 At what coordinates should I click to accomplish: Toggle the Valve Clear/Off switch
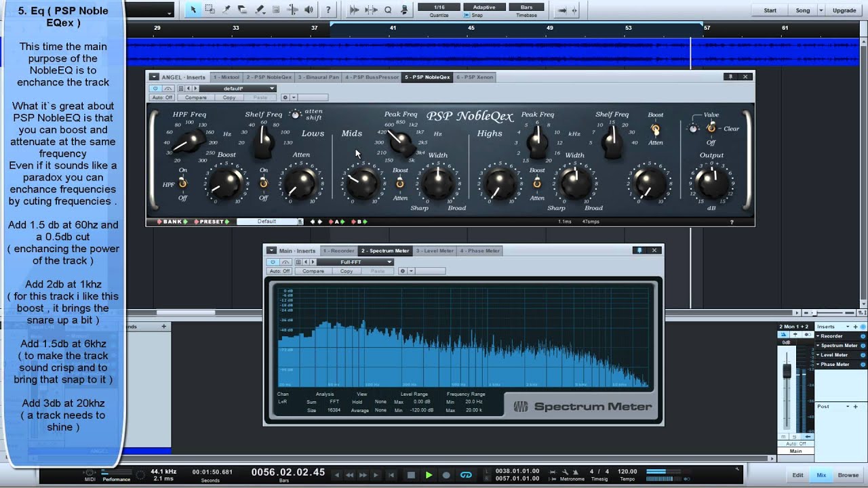coord(711,128)
